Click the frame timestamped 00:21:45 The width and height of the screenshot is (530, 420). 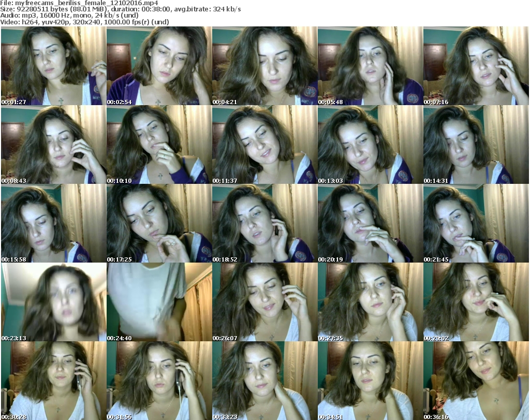coord(476,223)
